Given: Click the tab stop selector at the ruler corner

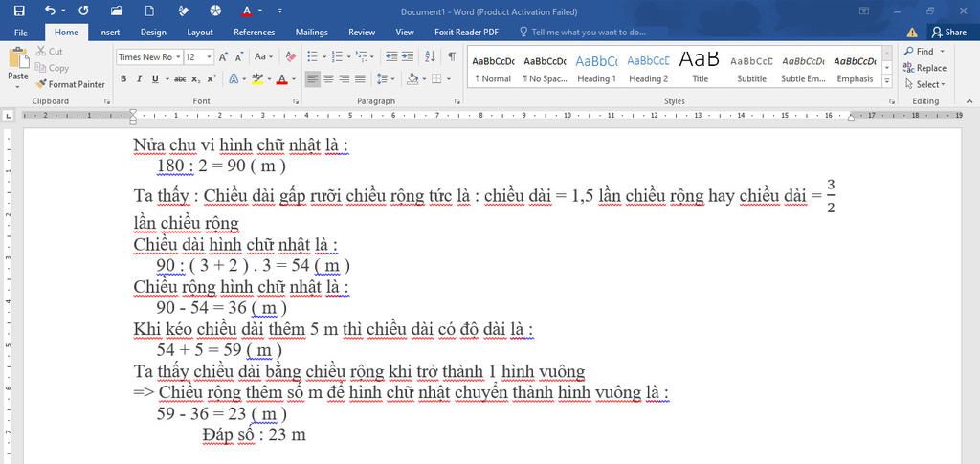Looking at the screenshot, I should 8,116.
